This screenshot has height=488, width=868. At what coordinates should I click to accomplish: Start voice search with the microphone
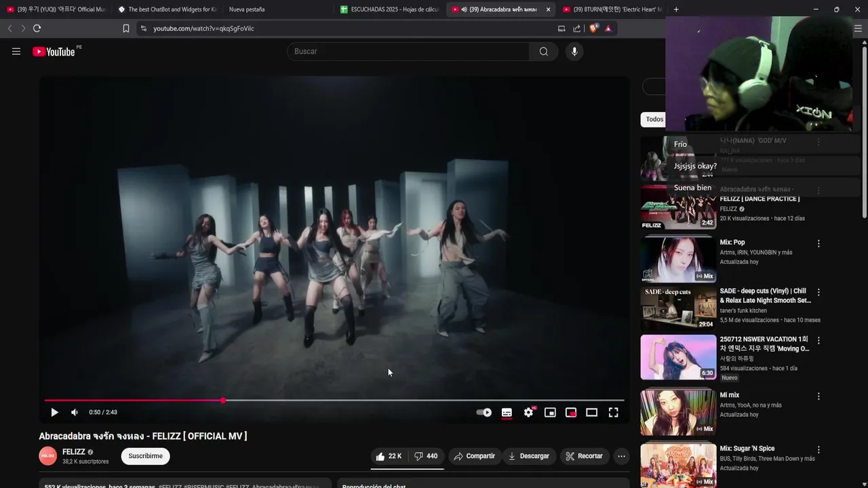coord(574,52)
